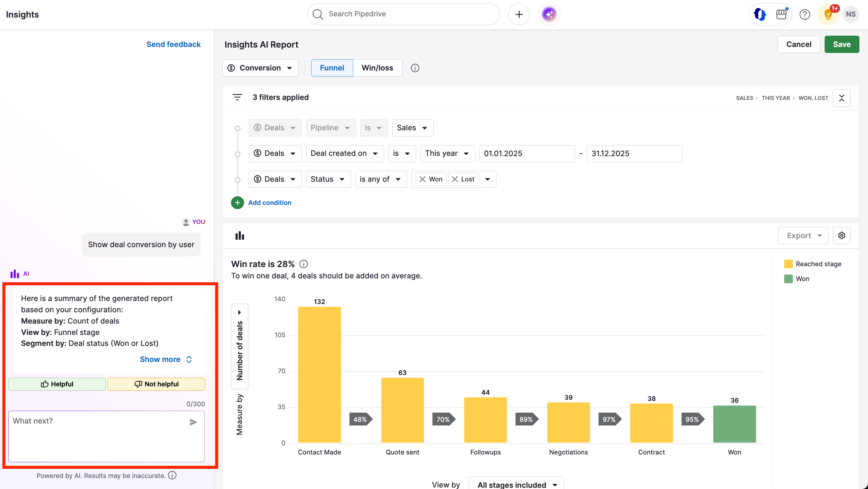868x489 pixels.
Task: Click the filter funnel icon beside '3 filters applied'
Action: coord(238,97)
